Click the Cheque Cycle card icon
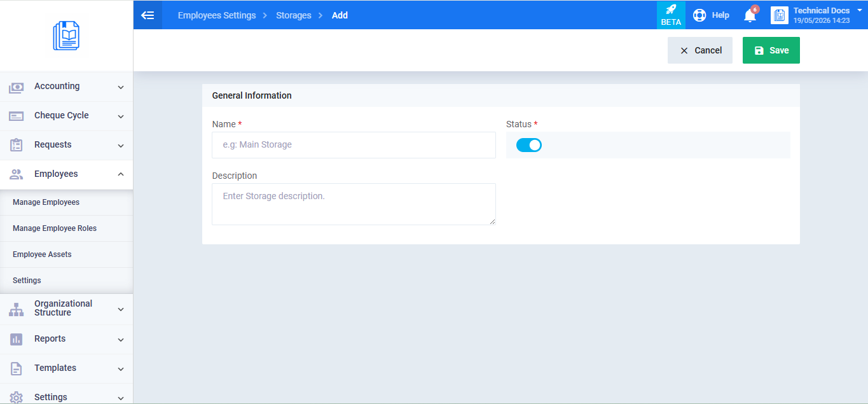 tap(17, 116)
